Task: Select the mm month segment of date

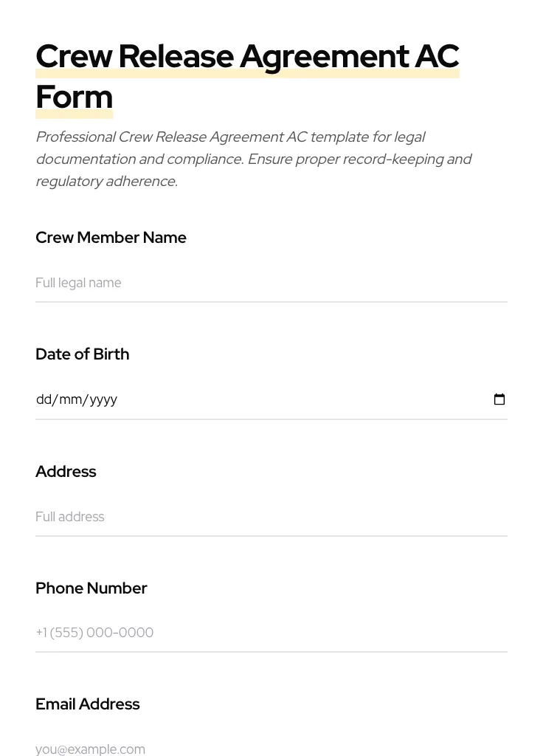Action: [70, 399]
